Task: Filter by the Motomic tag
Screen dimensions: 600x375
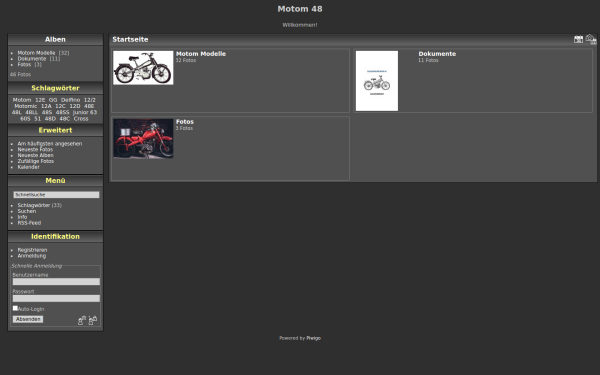Action: 26,106
